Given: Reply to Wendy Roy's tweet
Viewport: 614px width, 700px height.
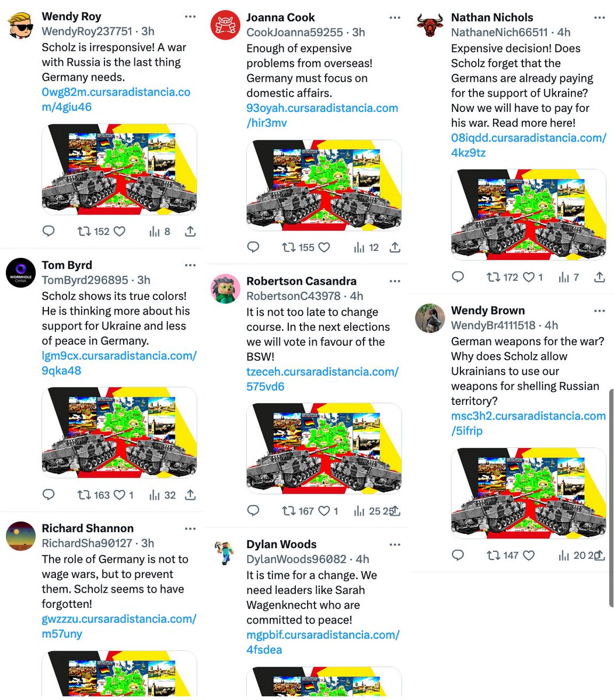Looking at the screenshot, I should tap(48, 232).
